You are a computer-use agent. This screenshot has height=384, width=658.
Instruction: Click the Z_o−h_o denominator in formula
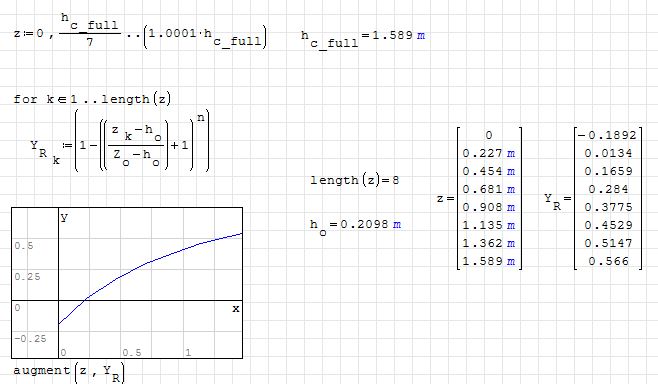pyautogui.click(x=136, y=158)
